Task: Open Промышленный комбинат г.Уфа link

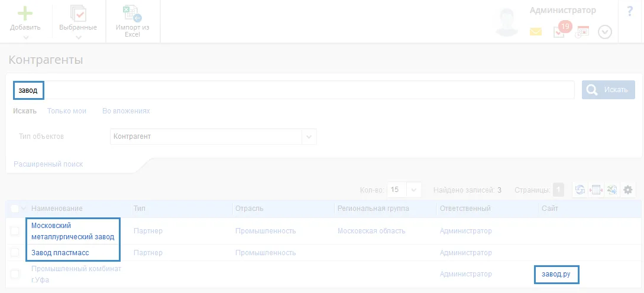Action: (x=76, y=274)
